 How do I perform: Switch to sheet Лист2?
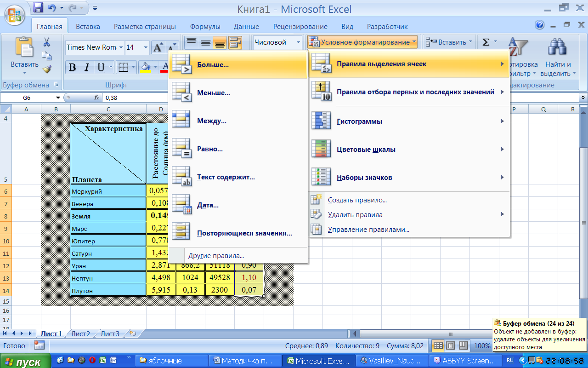pos(81,334)
